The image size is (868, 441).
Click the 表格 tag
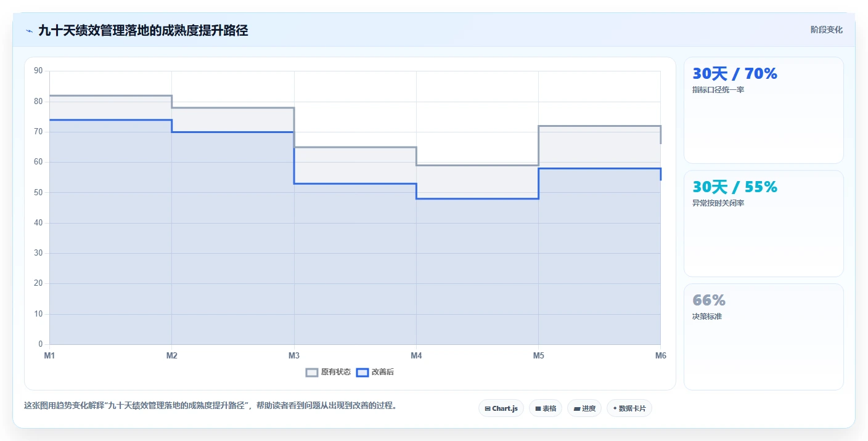click(x=546, y=408)
